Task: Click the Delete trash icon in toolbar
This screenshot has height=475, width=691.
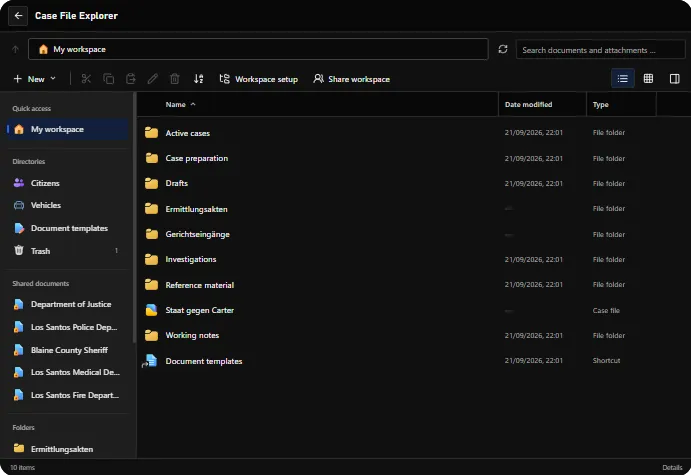Action: click(x=175, y=79)
